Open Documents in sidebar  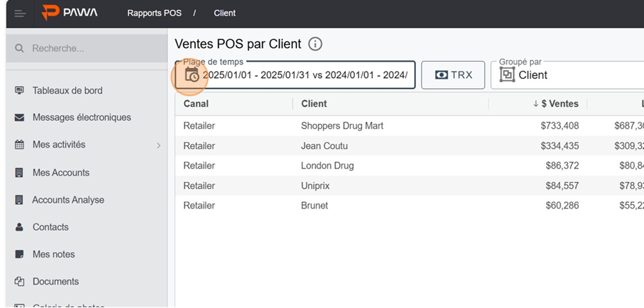[x=56, y=281]
